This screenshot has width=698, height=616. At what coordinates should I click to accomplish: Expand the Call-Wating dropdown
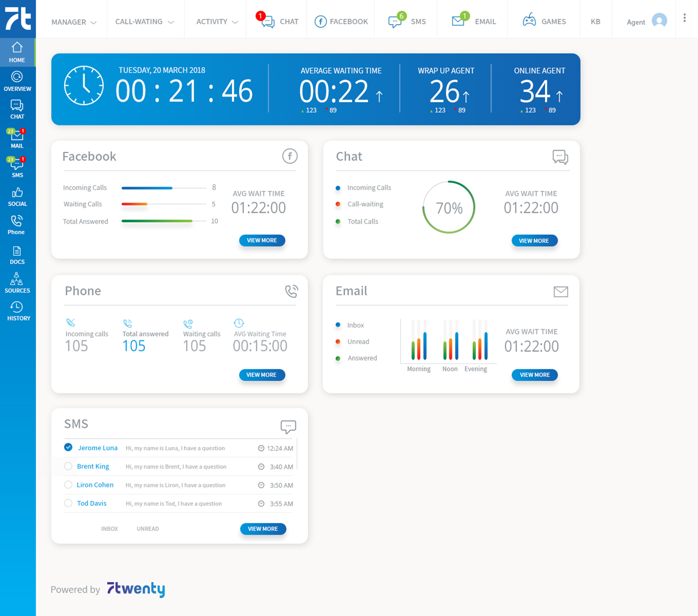tap(145, 22)
